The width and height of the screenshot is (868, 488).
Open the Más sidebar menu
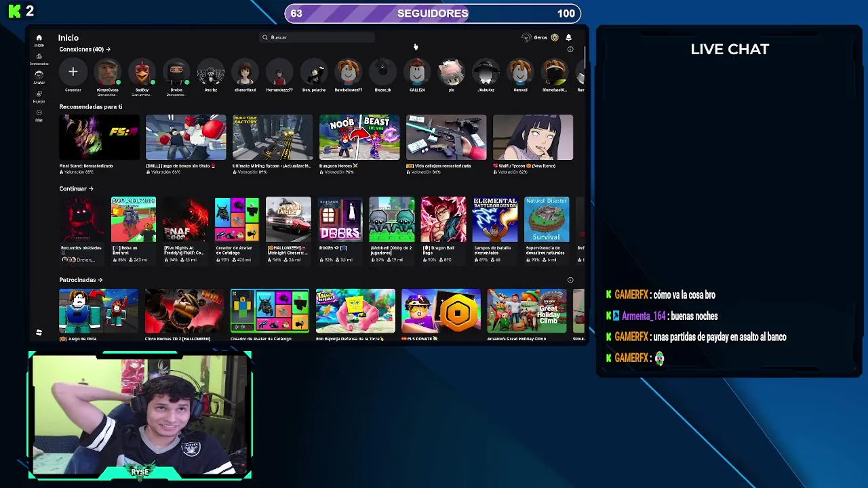(39, 115)
